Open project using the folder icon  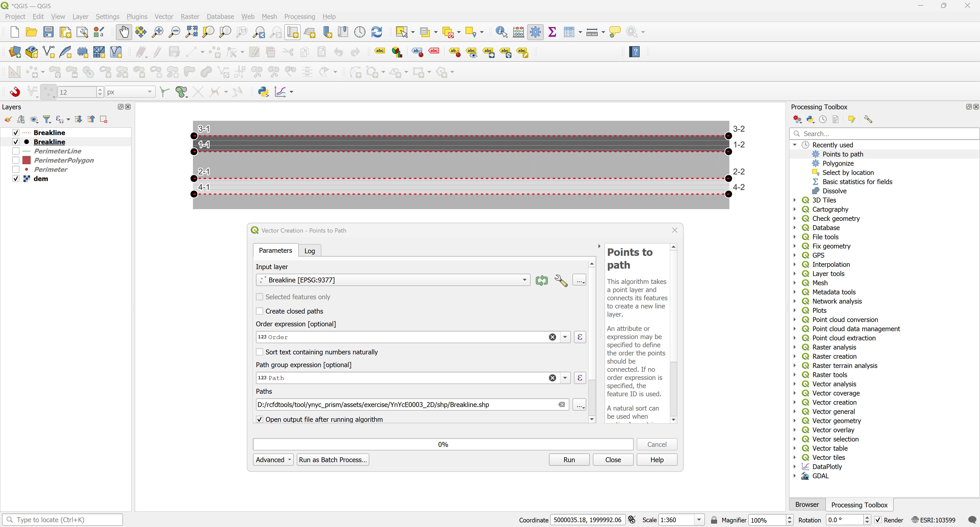coord(31,32)
